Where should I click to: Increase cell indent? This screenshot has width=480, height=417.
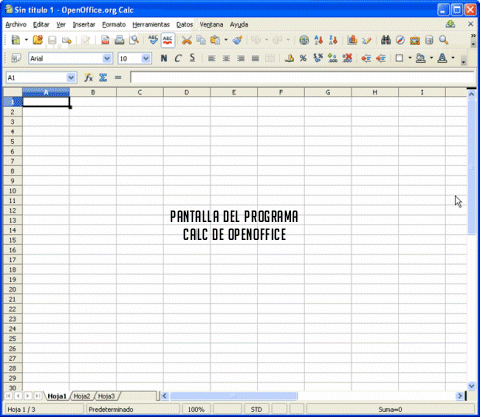pos(381,59)
